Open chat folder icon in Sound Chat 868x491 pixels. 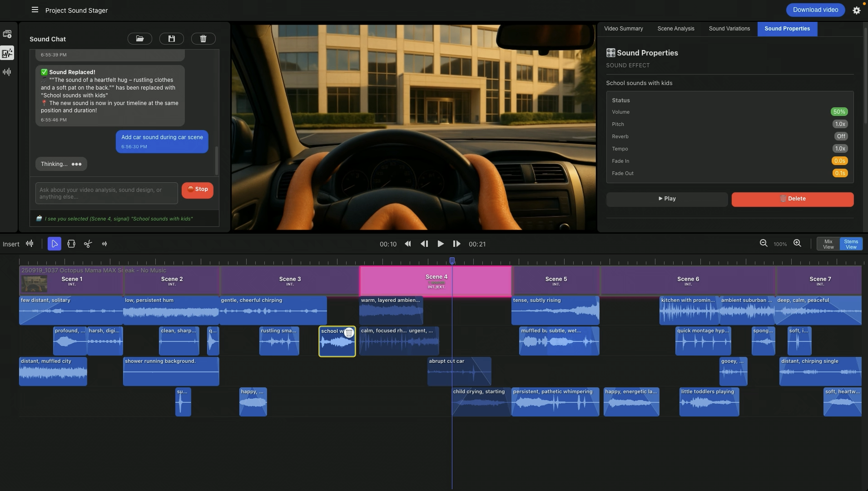click(x=139, y=39)
